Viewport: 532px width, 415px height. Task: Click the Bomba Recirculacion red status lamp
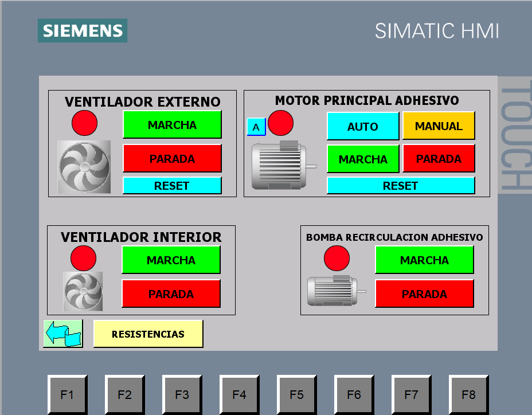tap(337, 259)
